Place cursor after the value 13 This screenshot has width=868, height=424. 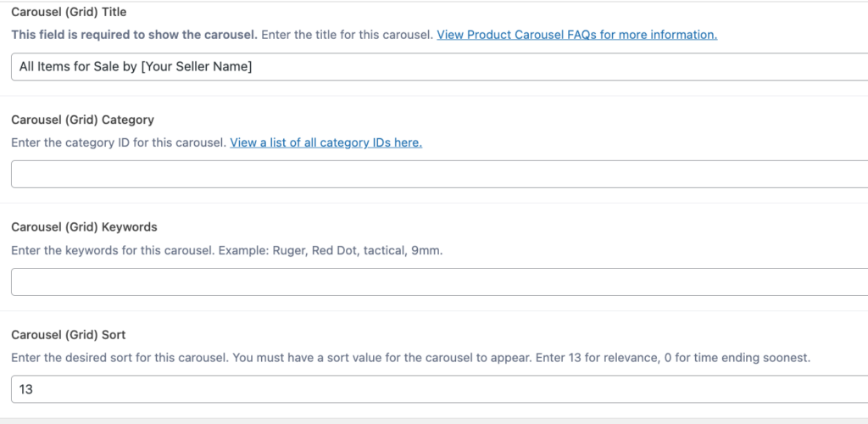pyautogui.click(x=34, y=390)
